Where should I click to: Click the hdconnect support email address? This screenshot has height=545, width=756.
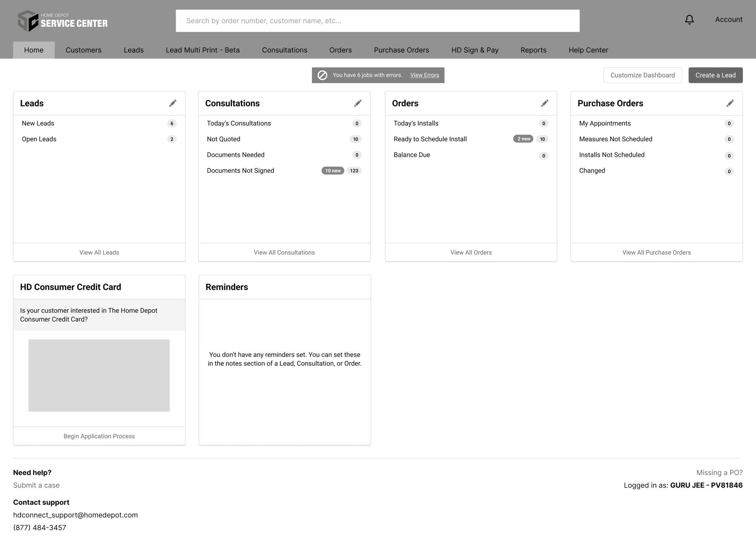click(x=76, y=515)
